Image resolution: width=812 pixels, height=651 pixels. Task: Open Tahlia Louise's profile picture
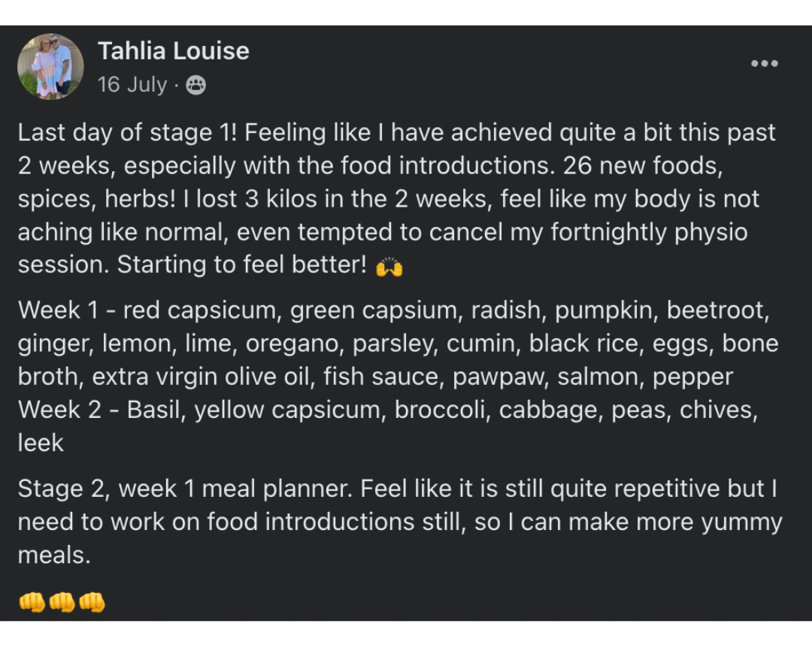pyautogui.click(x=50, y=66)
